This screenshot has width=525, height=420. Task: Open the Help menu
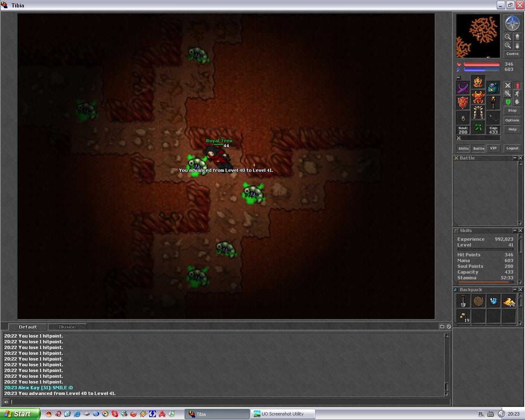512,129
